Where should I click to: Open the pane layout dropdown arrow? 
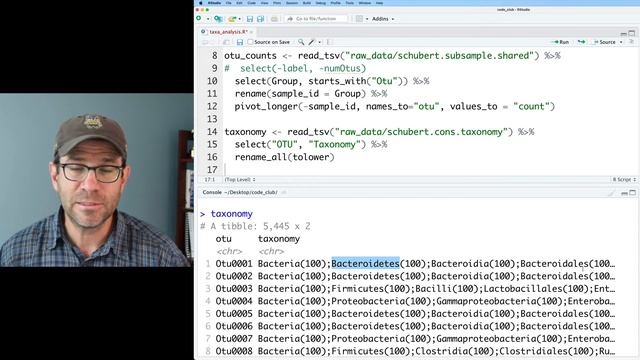(x=367, y=19)
